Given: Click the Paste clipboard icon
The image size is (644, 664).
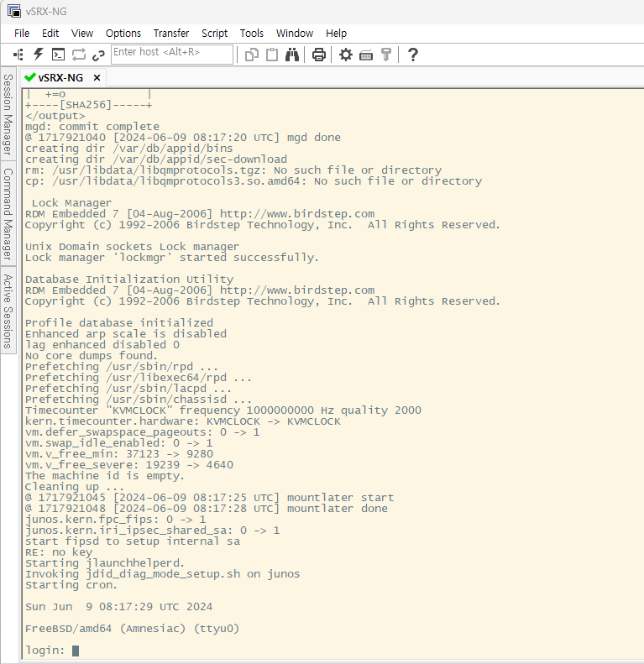Looking at the screenshot, I should tap(272, 55).
